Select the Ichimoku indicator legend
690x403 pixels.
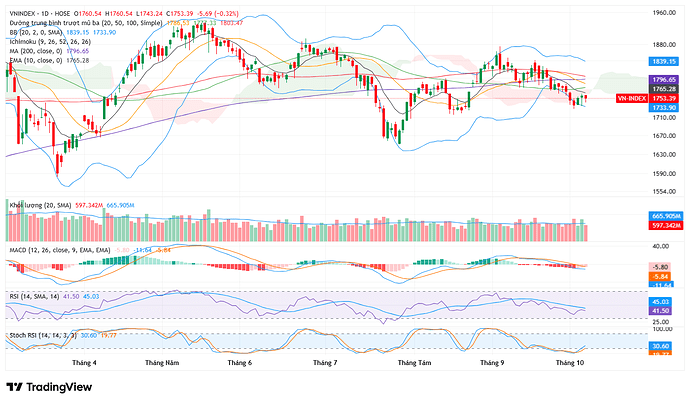pyautogui.click(x=50, y=42)
